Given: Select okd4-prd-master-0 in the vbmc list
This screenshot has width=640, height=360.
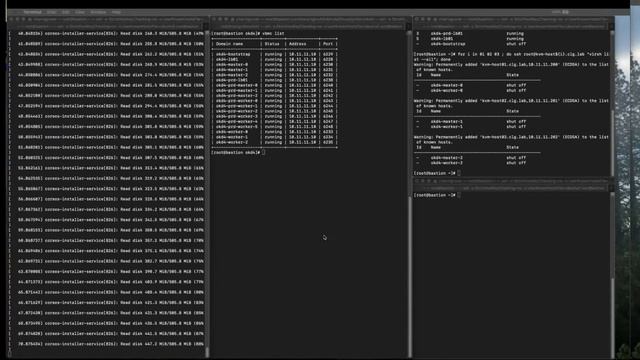Looking at the screenshot, I should pyautogui.click(x=237, y=85).
